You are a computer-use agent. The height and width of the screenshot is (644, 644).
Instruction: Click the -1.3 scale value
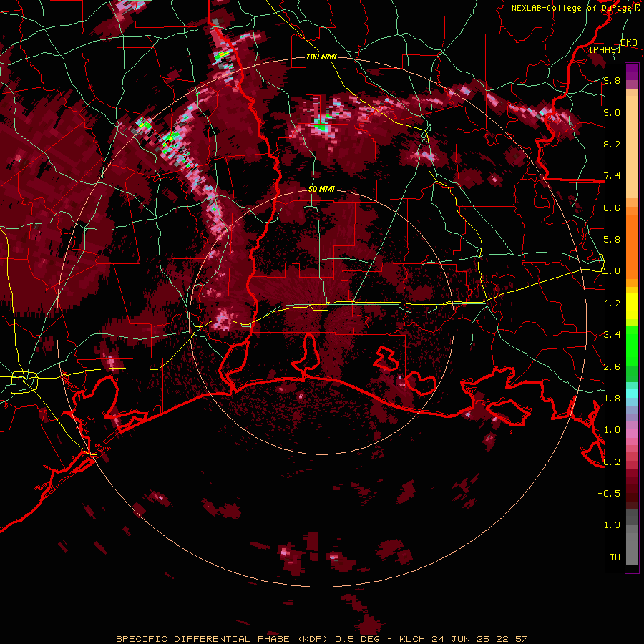[609, 525]
